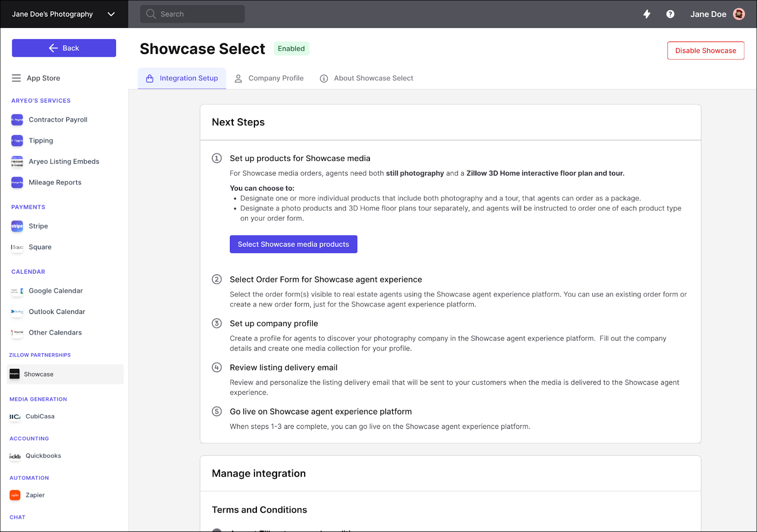This screenshot has width=757, height=532.
Task: Click 'Go live on Showcase agent experience platform' heading
Action: tap(321, 411)
